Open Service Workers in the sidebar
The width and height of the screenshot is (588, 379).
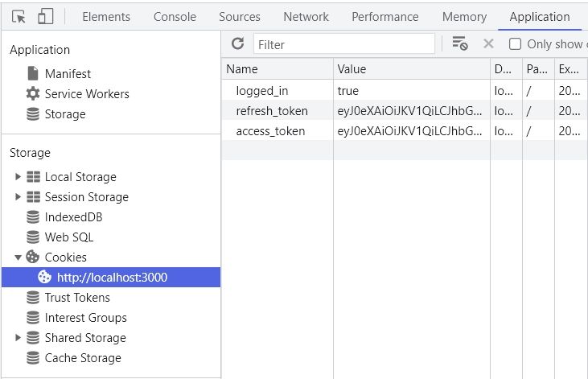87,94
